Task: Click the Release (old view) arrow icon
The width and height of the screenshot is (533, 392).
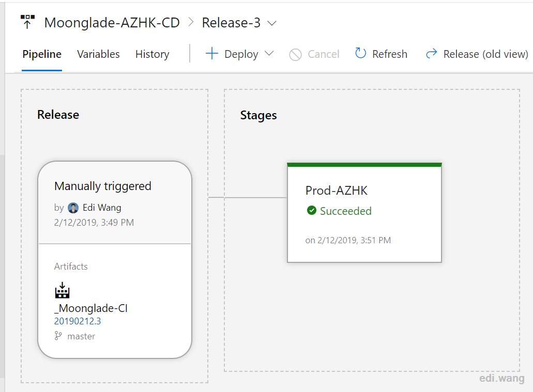Action: point(431,54)
